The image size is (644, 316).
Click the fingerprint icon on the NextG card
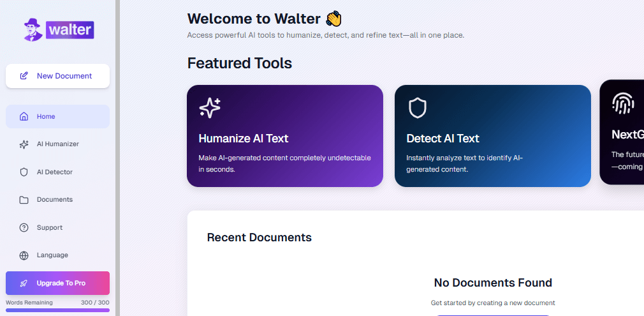coord(623,103)
